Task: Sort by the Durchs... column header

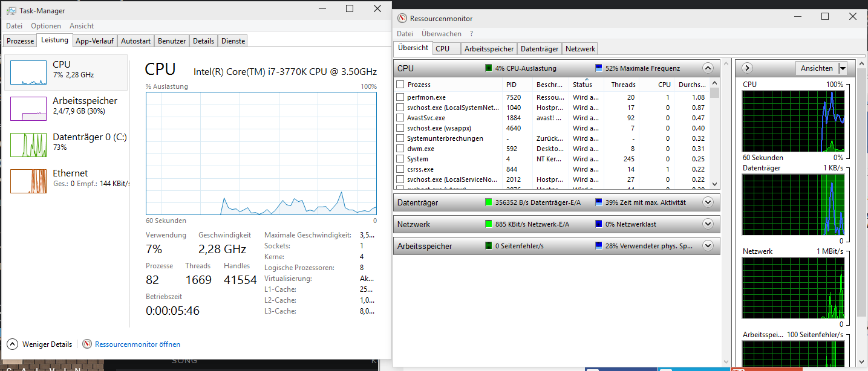Action: (x=692, y=85)
